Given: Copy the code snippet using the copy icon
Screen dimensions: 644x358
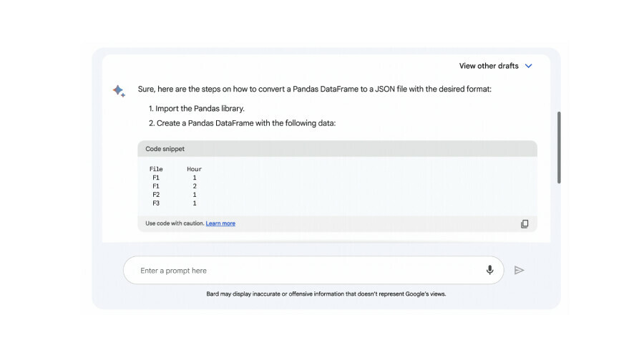Looking at the screenshot, I should click(x=525, y=223).
